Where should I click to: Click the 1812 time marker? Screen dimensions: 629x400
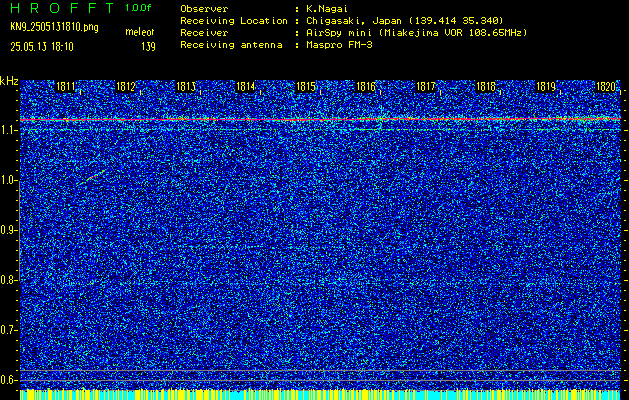tap(125, 87)
